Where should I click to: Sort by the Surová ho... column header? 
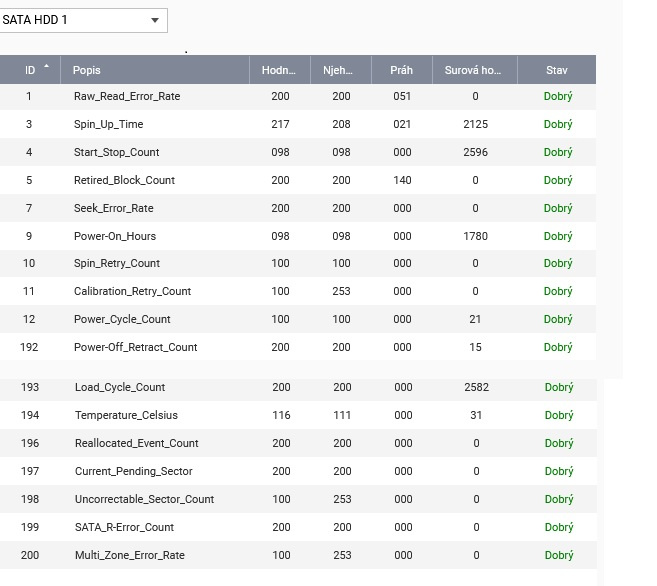pyautogui.click(x=474, y=70)
